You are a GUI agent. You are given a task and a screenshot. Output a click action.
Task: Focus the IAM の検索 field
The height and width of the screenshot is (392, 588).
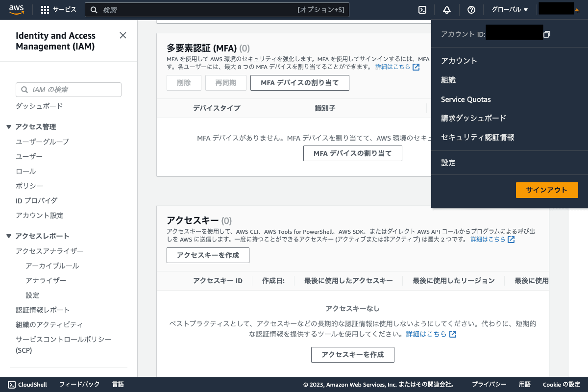click(x=69, y=90)
